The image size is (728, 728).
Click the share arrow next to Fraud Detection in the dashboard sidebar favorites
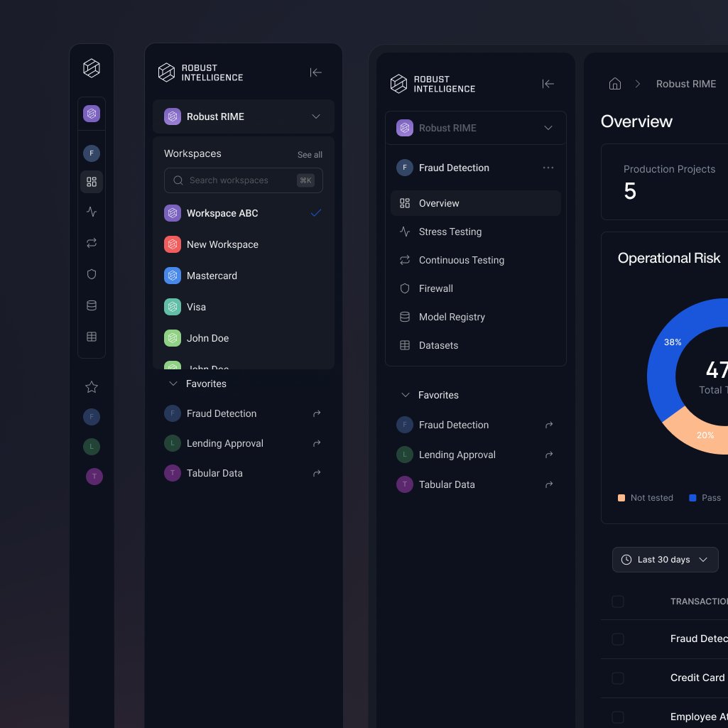[549, 425]
